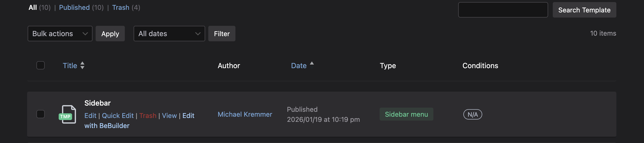This screenshot has height=143, width=644.
Task: Show Published templates view
Action: point(74,7)
